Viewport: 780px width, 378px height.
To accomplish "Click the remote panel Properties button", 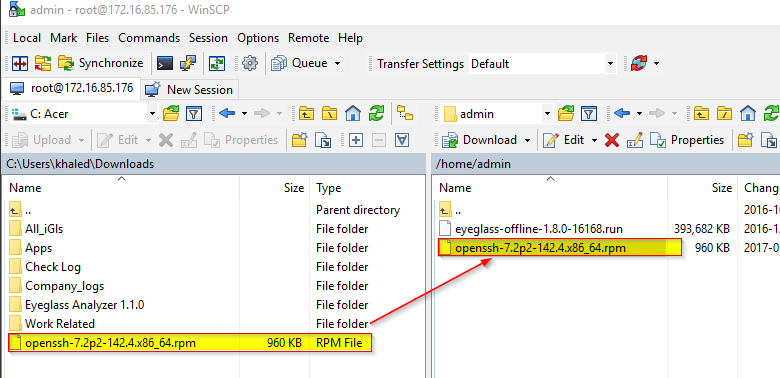I will 687,140.
